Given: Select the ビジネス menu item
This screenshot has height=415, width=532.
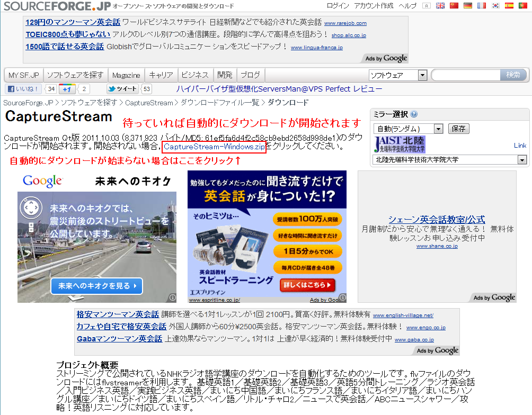Looking at the screenshot, I should [x=195, y=75].
